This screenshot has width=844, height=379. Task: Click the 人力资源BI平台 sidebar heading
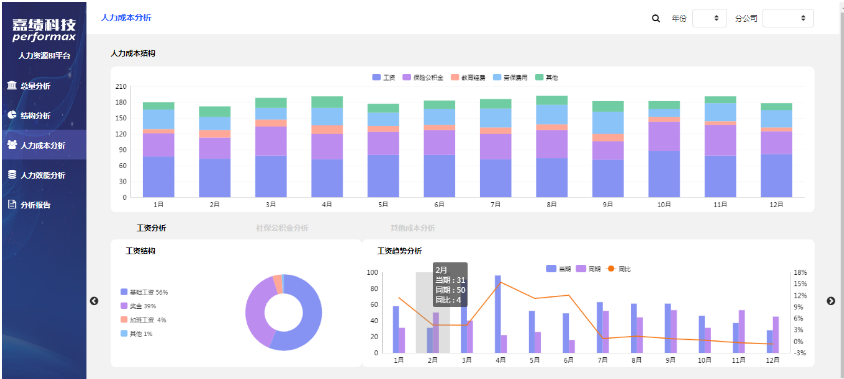(44, 55)
